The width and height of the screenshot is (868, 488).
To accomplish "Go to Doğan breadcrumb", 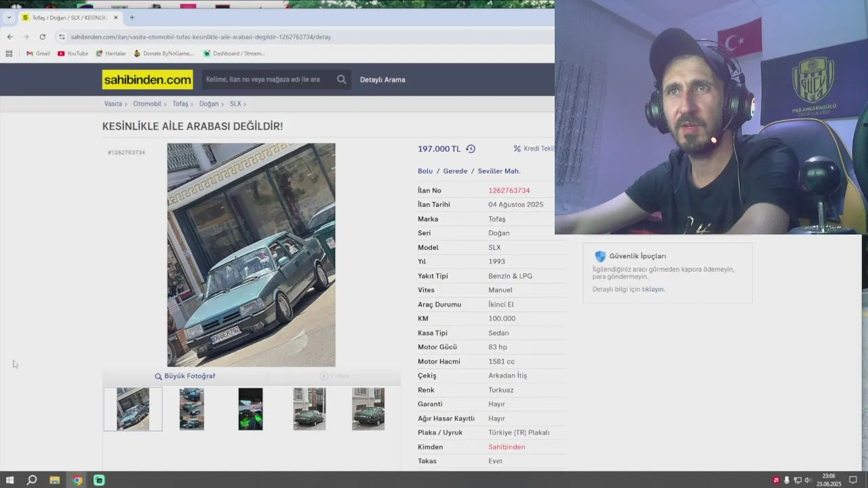I will [x=209, y=104].
